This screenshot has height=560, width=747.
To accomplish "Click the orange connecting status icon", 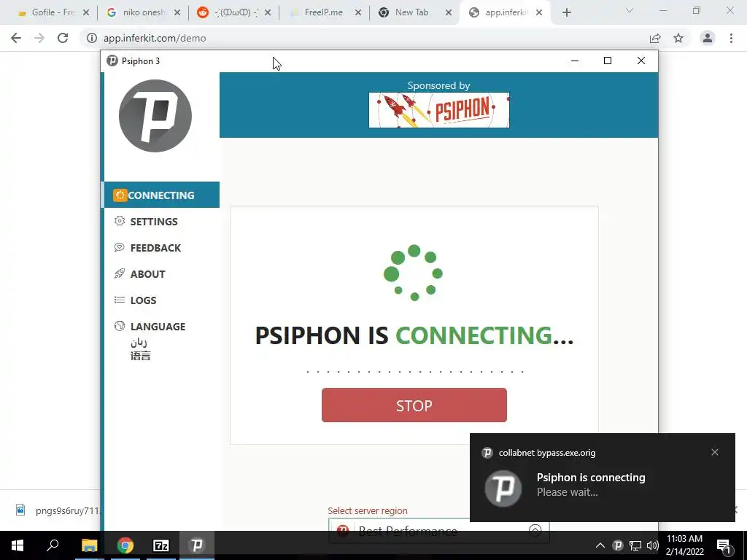I will coord(120,195).
